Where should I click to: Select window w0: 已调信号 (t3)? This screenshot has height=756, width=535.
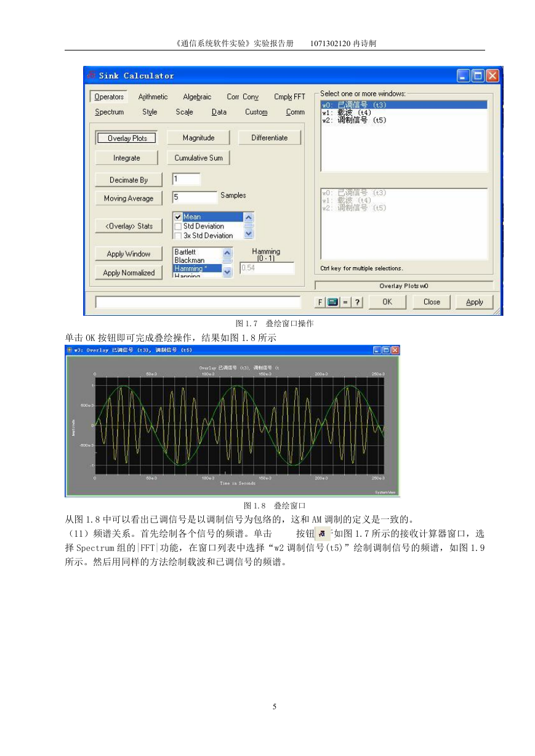coord(403,105)
